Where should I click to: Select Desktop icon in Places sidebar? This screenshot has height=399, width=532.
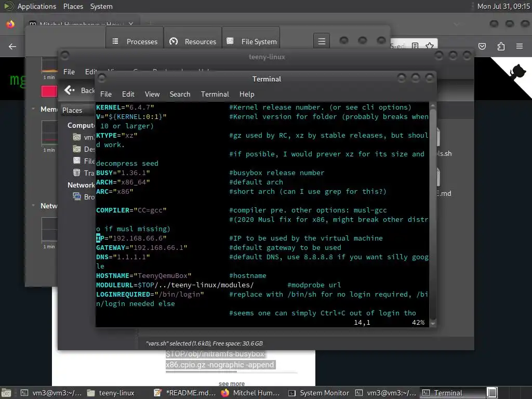click(77, 149)
